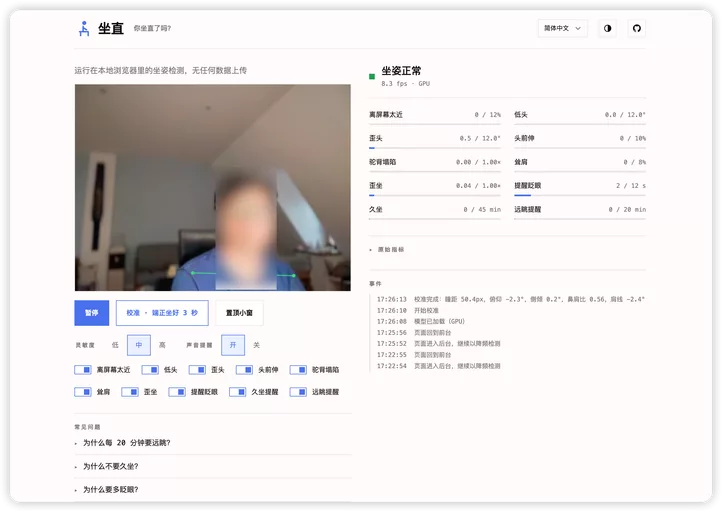
Task: Click the webcam preview video
Action: click(x=213, y=187)
